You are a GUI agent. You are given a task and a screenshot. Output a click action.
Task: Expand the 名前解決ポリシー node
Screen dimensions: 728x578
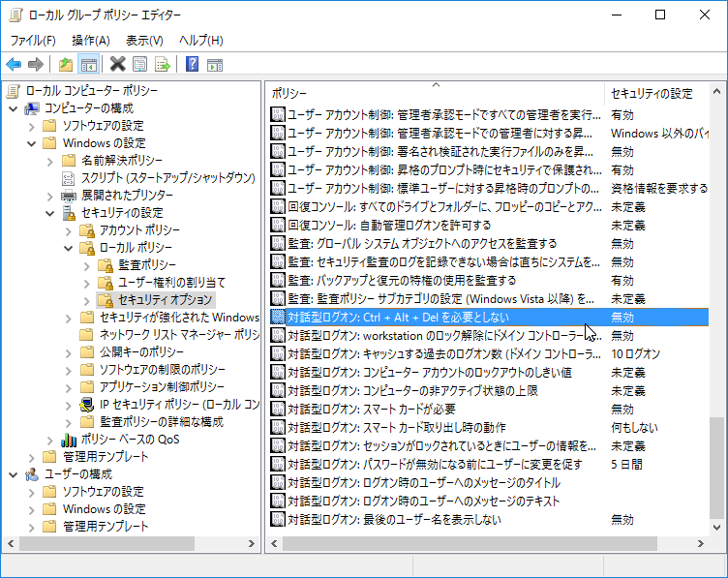pos(50,162)
